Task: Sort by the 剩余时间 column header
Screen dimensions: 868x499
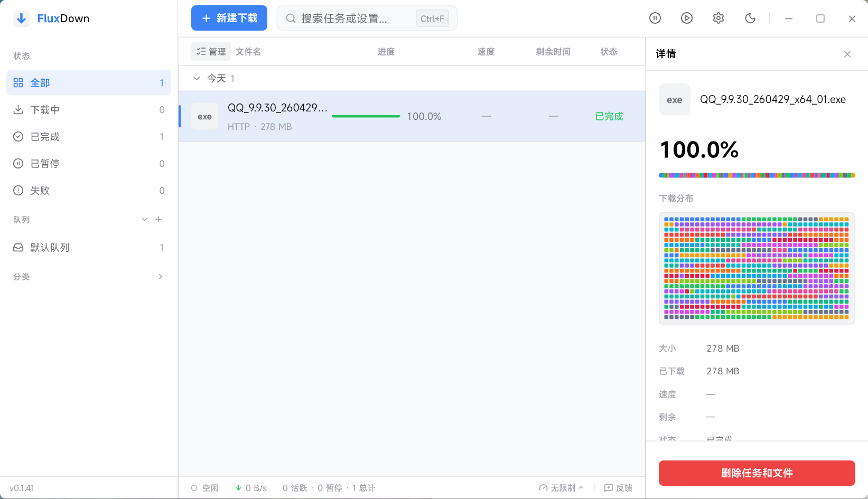Action: pos(553,52)
